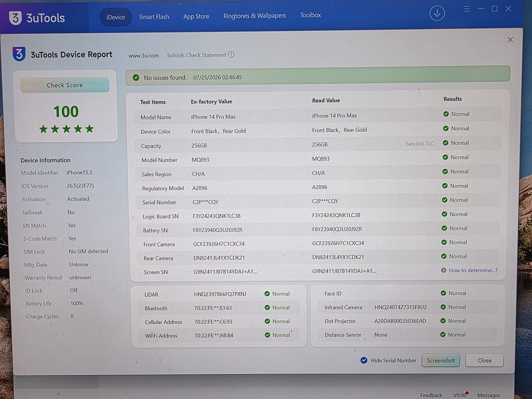This screenshot has width=532, height=399.
Task: Switch to the iDevice tab
Action: pos(116,17)
